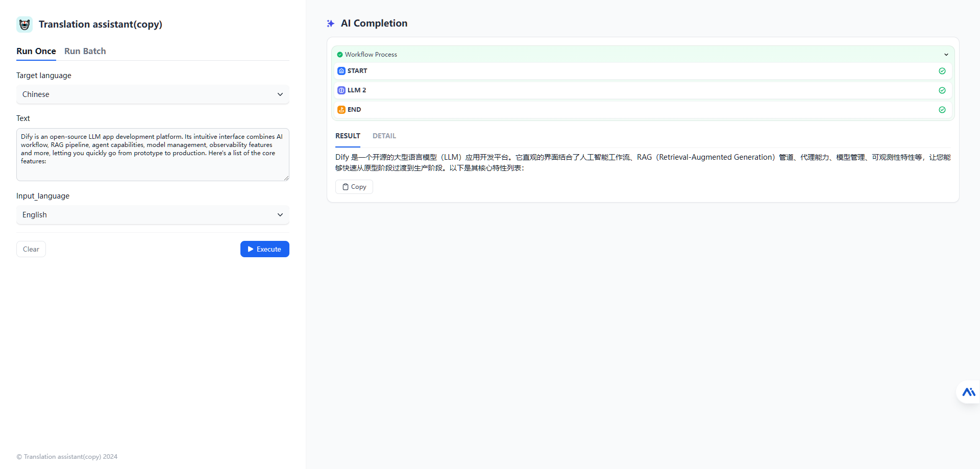Click the END row success checkmark
This screenshot has height=469, width=980.
942,110
